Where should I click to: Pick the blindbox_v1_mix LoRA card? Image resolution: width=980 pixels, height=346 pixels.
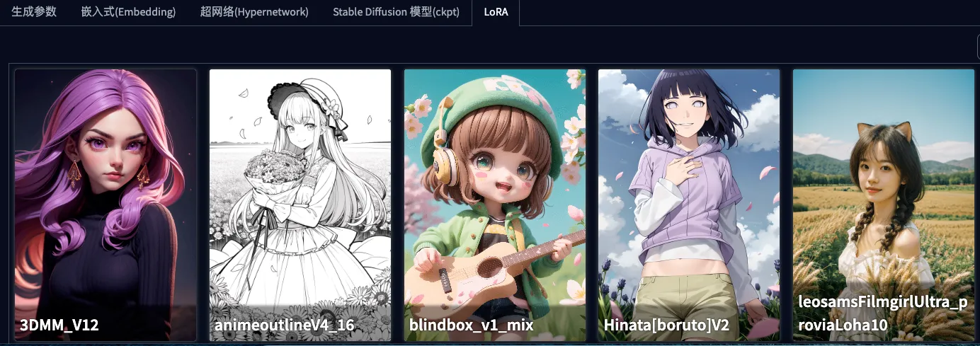pyautogui.click(x=495, y=205)
